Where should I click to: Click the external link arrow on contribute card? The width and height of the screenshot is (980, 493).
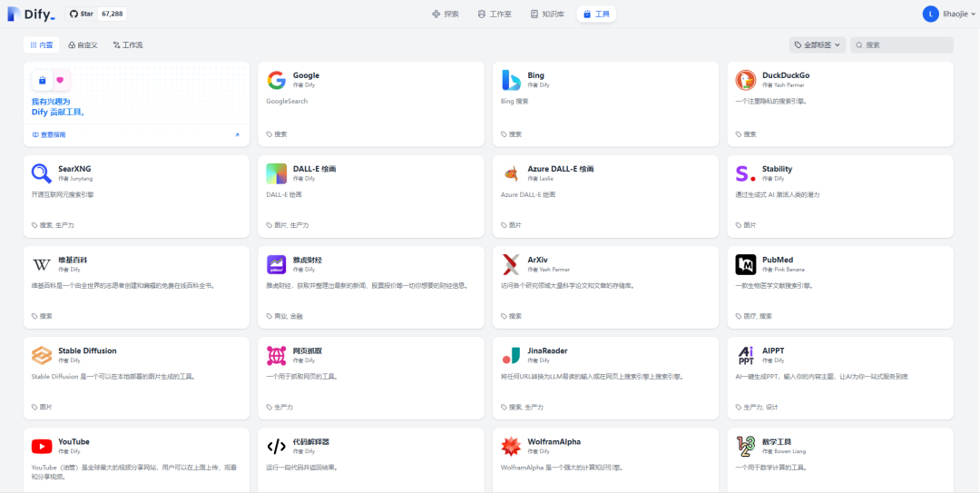pos(237,134)
